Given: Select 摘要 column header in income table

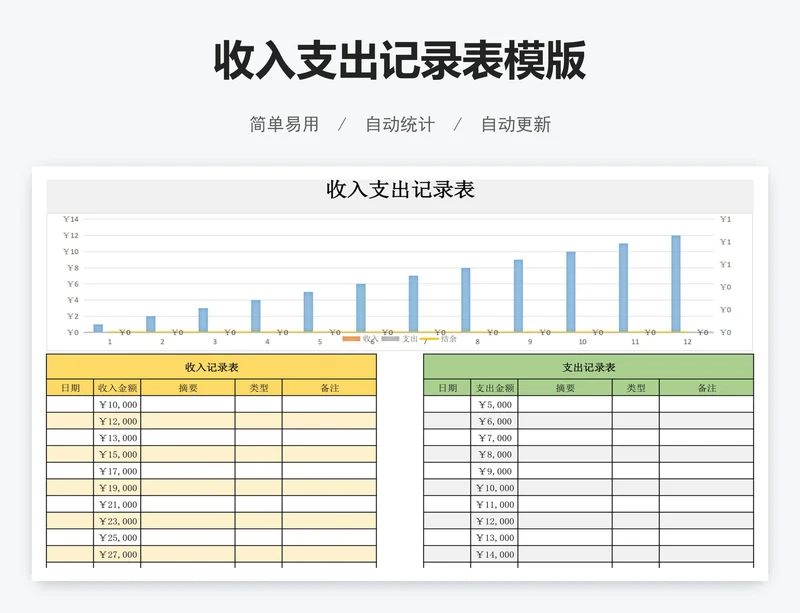Looking at the screenshot, I should [x=188, y=388].
